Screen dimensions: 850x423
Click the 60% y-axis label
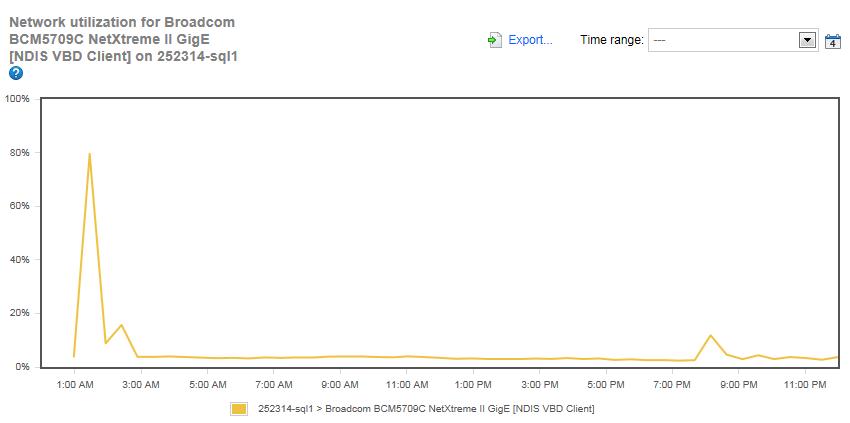coord(19,206)
